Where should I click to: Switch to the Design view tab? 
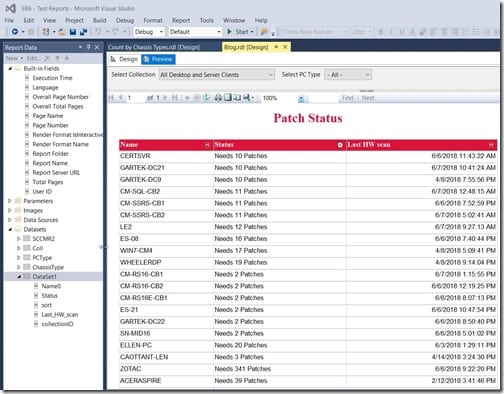coord(124,59)
